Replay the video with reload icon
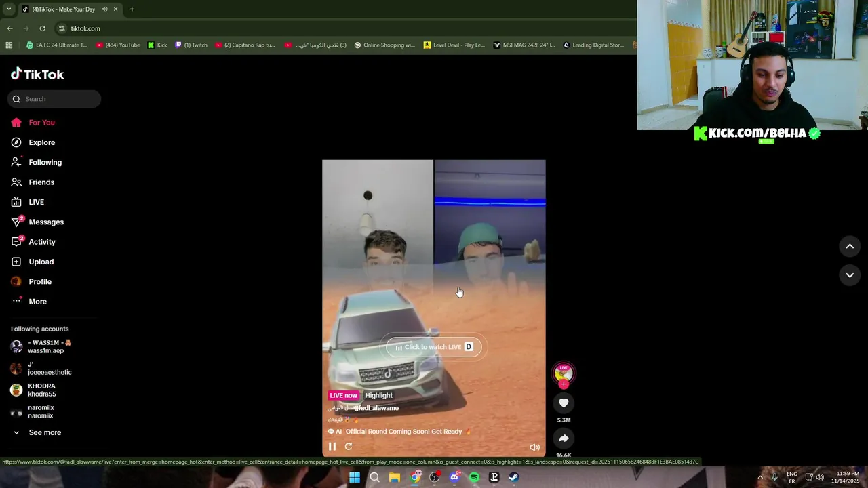The height and width of the screenshot is (488, 868). 349,447
